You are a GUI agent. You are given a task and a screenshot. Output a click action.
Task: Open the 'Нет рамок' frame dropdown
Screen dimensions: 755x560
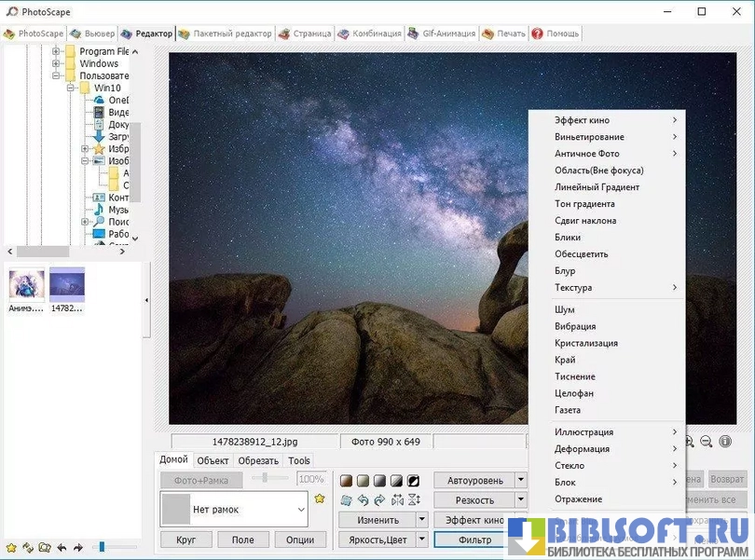click(300, 510)
